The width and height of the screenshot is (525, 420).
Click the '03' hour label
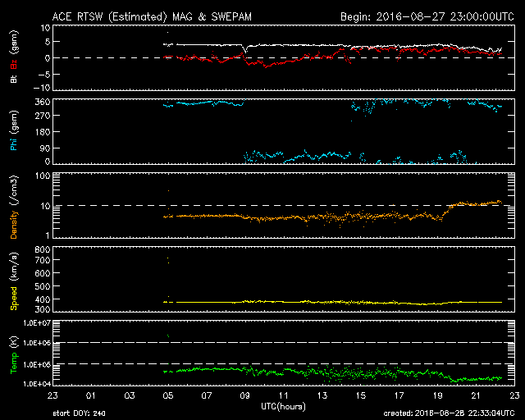[130, 395]
